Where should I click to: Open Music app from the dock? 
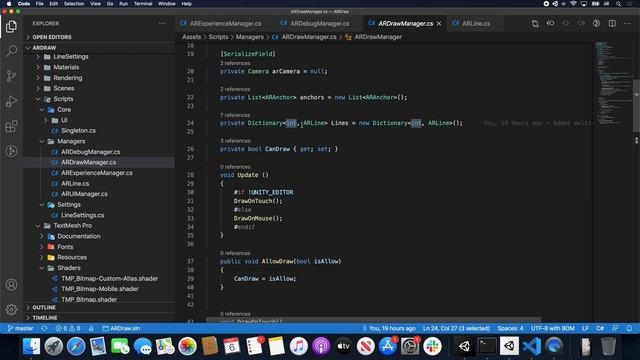pyautogui.click(x=298, y=346)
